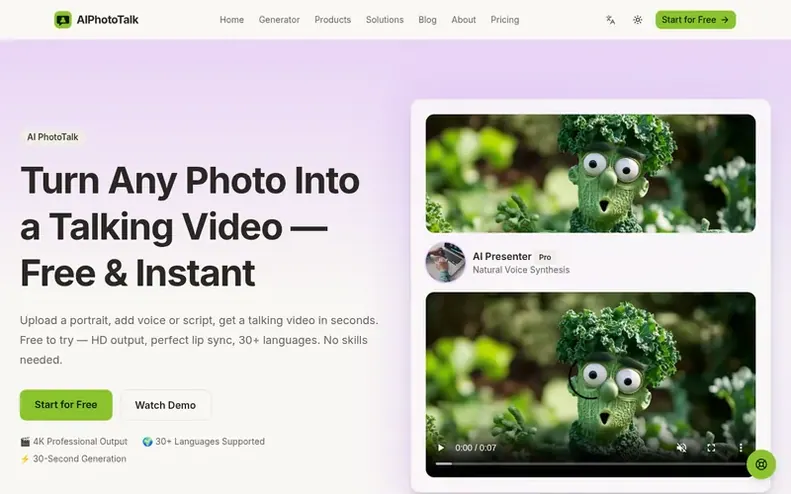Click the clapperboard icon beside 4K Professional Output

tap(25, 442)
